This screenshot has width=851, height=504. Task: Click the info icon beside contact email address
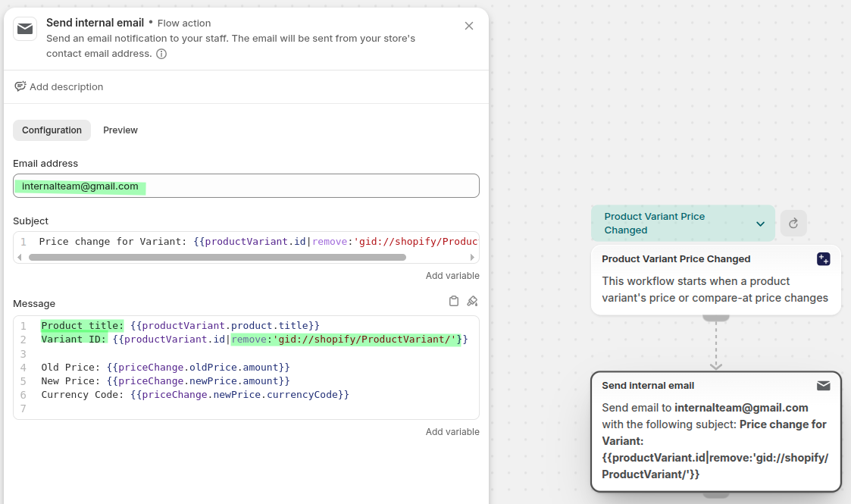click(x=161, y=54)
